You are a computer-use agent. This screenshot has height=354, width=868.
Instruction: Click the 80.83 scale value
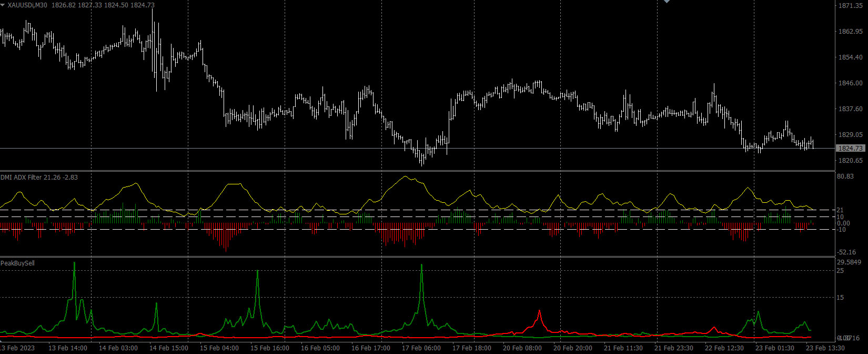point(845,176)
